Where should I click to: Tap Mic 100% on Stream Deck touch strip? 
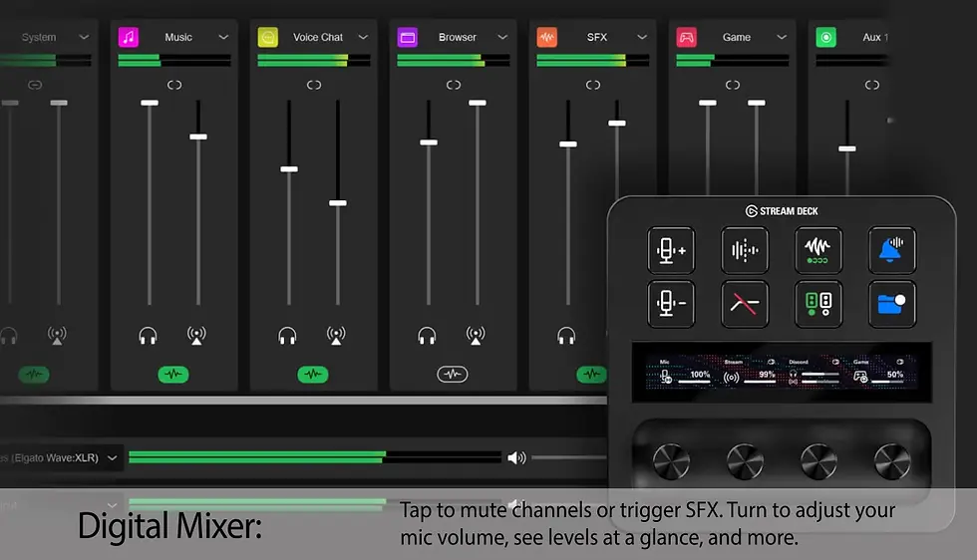coord(686,373)
